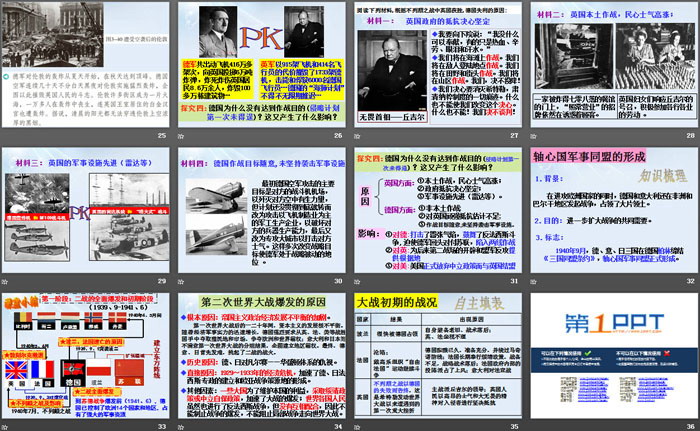The width and height of the screenshot is (700, 431).
Task: Click the animation star icon under slide 28
Action: coord(533,136)
